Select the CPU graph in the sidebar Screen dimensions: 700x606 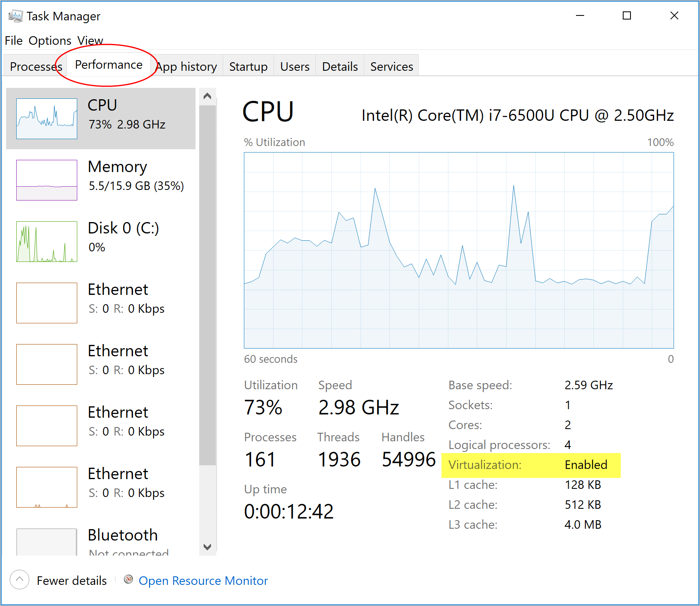[x=100, y=118]
